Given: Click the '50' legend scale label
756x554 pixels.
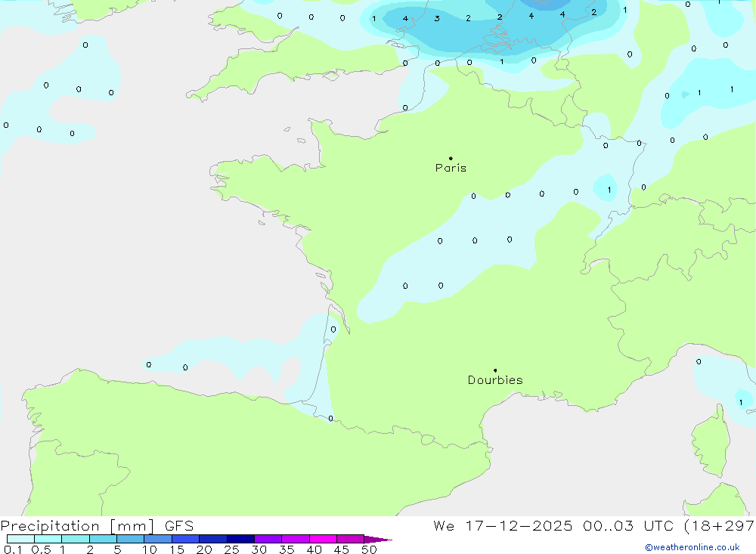Looking at the screenshot, I should coord(369,549).
